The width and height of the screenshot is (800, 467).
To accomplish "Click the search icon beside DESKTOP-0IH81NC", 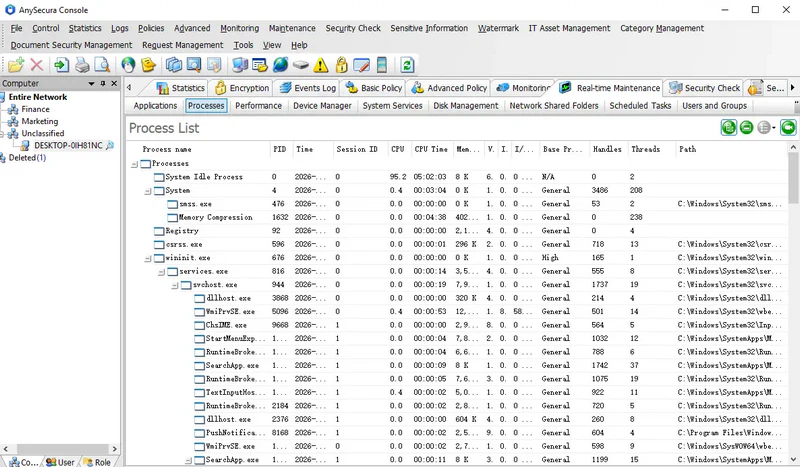I will tap(110, 145).
